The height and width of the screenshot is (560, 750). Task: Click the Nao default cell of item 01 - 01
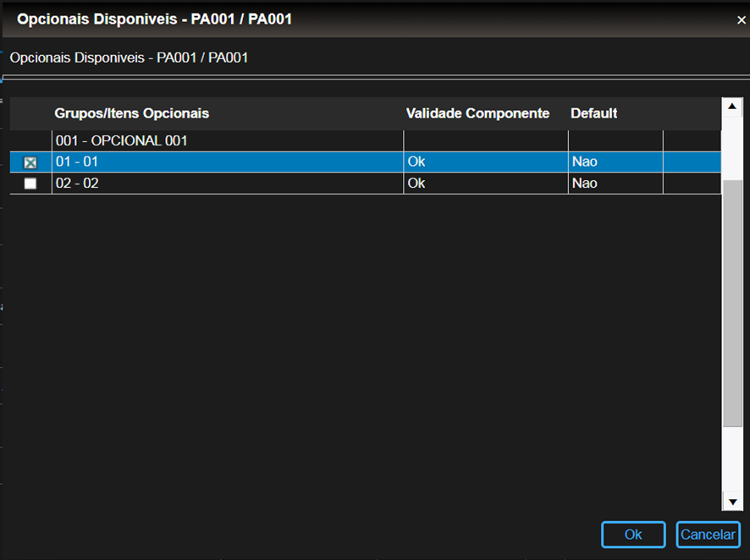(x=584, y=162)
